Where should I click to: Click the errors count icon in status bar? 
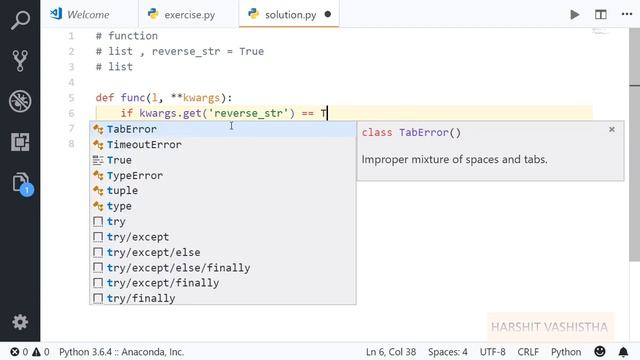[15, 352]
